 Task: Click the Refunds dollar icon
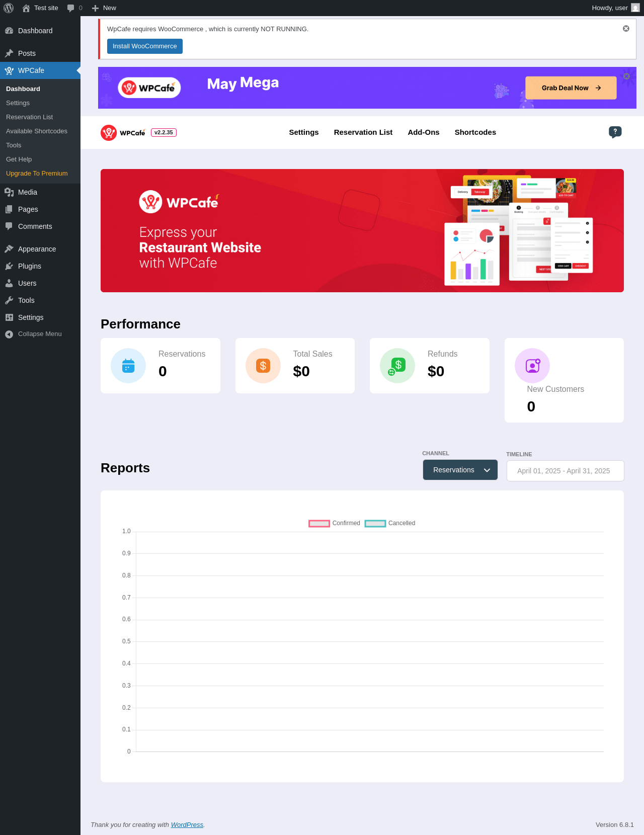(x=397, y=366)
